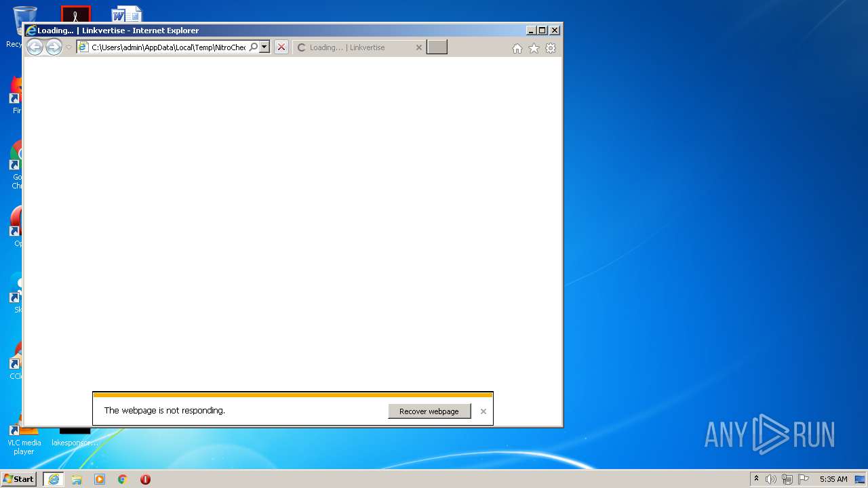Click the Recover webpage button
The width and height of the screenshot is (868, 488).
point(429,411)
